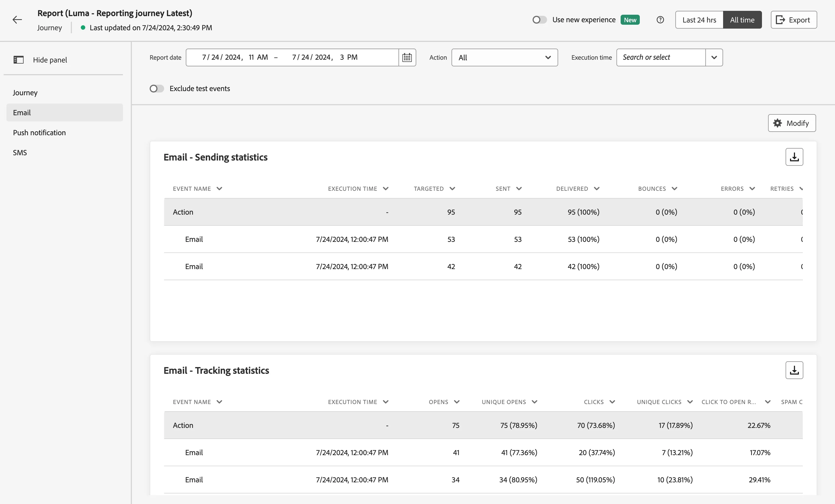Go to the Journey panel item

click(25, 92)
